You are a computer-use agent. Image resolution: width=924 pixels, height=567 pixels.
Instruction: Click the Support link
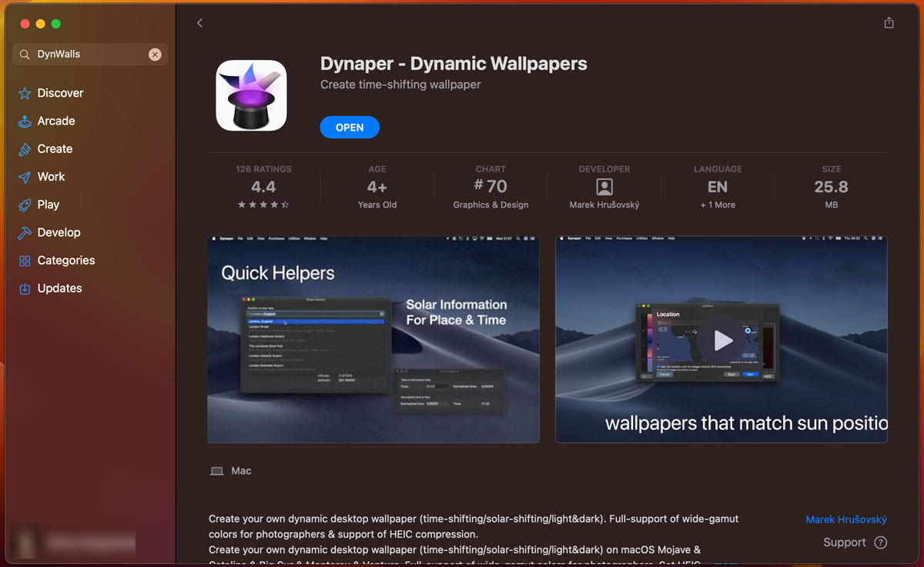click(845, 542)
